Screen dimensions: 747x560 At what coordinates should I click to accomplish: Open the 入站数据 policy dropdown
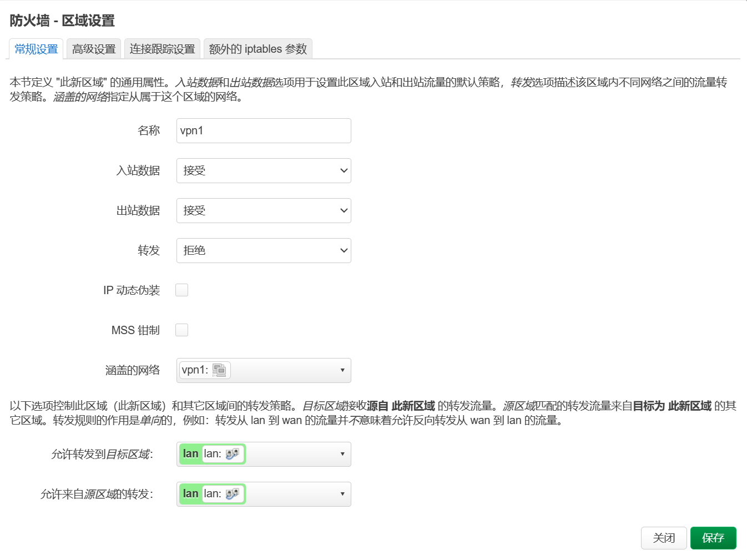pyautogui.click(x=264, y=170)
